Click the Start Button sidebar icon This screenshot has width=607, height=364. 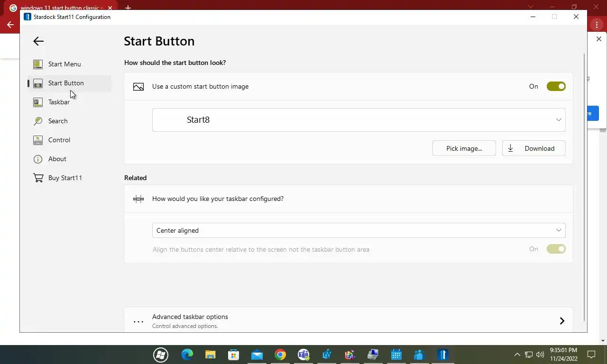(38, 83)
